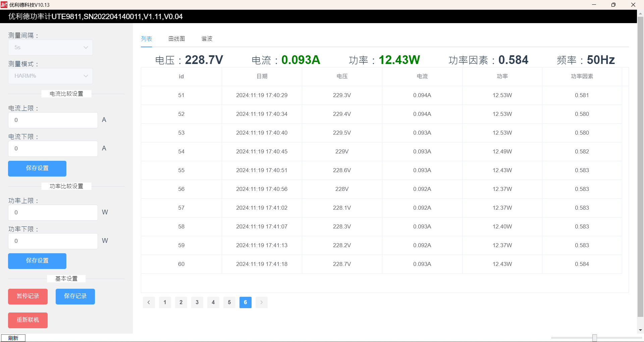Click the 电压 column header
The width and height of the screenshot is (644, 342).
coord(342,77)
